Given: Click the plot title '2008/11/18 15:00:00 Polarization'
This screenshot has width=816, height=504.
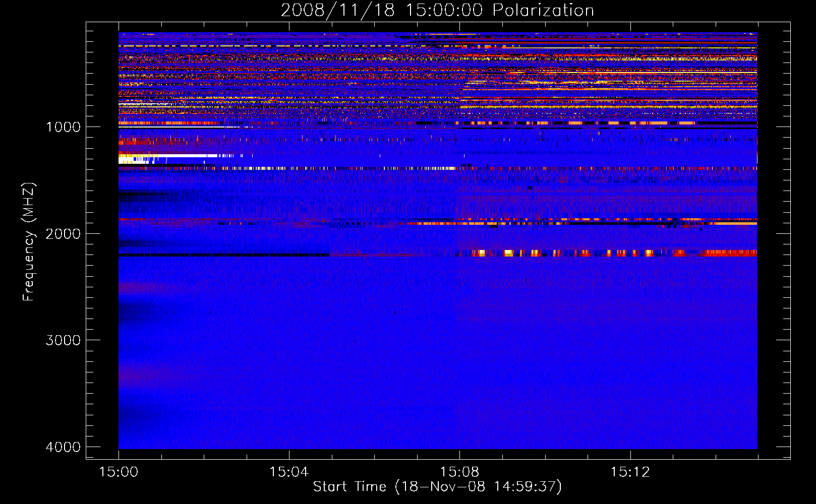Looking at the screenshot, I should pyautogui.click(x=437, y=10).
